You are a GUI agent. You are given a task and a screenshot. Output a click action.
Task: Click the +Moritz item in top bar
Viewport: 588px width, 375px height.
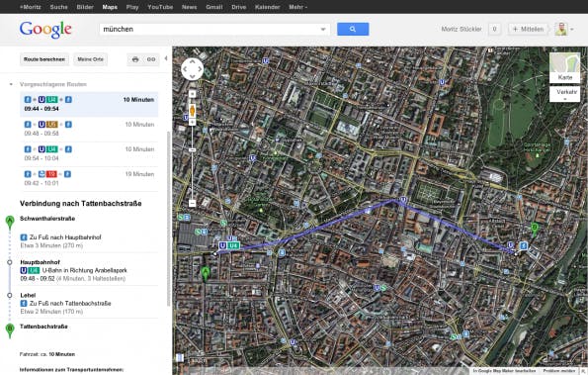pos(30,7)
